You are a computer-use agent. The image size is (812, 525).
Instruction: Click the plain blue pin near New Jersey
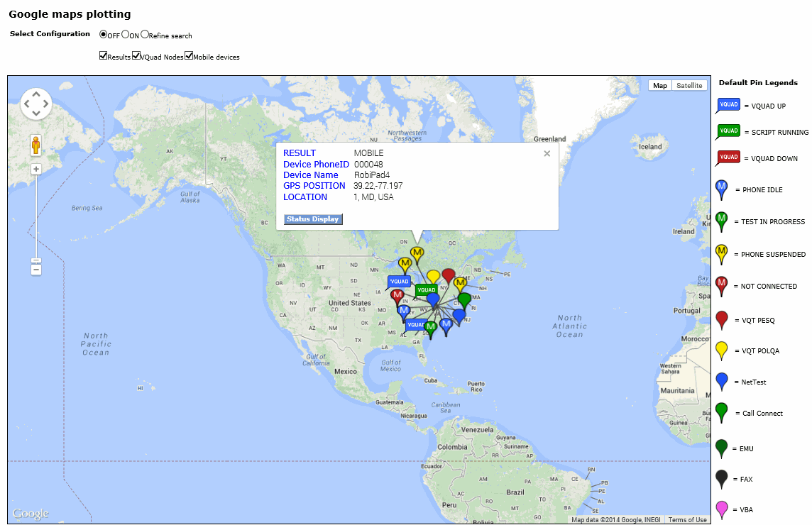coord(459,316)
